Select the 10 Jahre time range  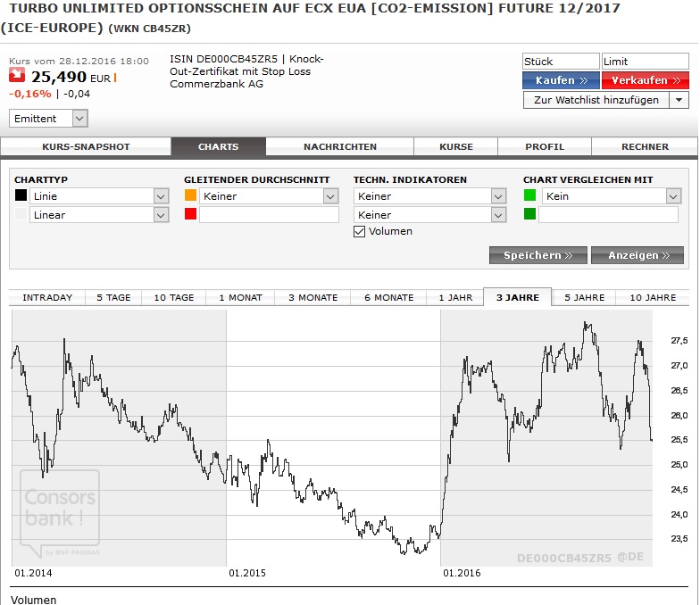(653, 298)
